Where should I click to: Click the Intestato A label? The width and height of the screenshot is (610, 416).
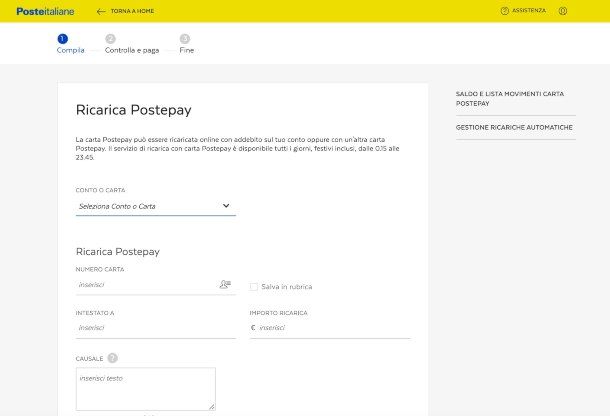tap(95, 313)
